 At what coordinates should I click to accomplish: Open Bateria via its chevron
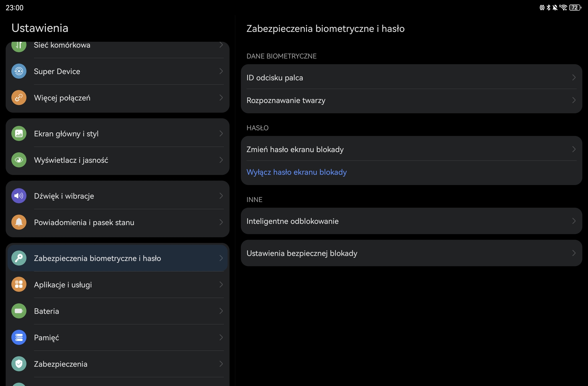pos(221,311)
